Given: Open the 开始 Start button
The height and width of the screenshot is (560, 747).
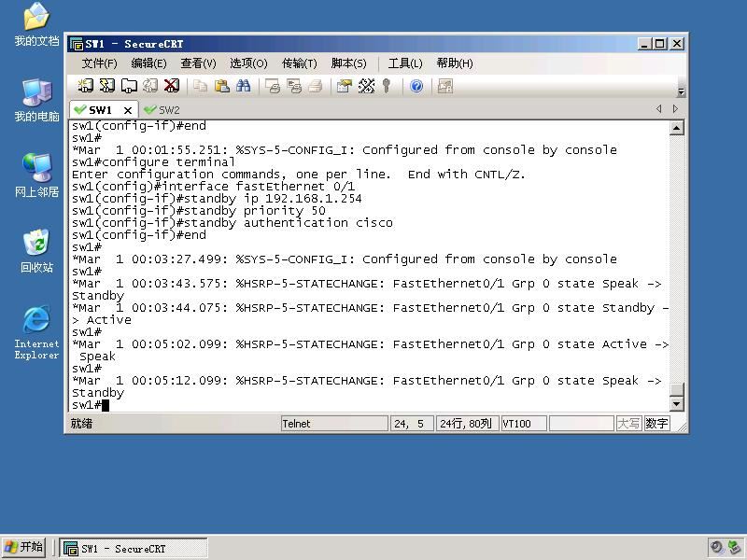Looking at the screenshot, I should [24, 547].
